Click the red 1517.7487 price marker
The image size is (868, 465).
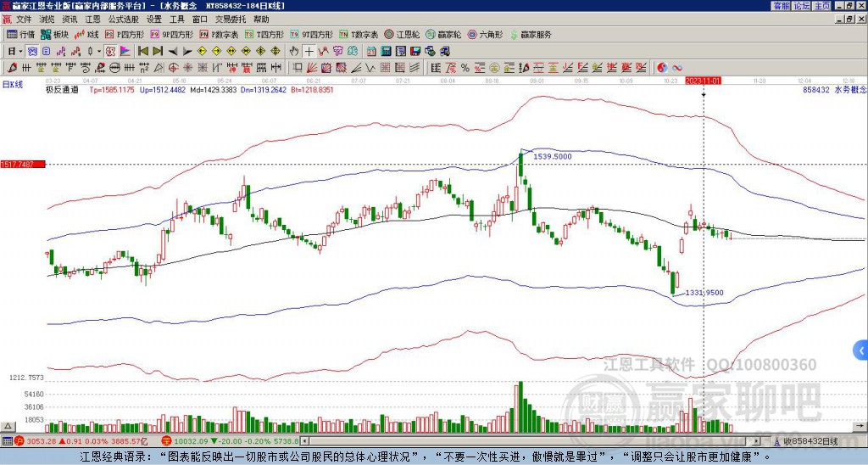point(22,164)
